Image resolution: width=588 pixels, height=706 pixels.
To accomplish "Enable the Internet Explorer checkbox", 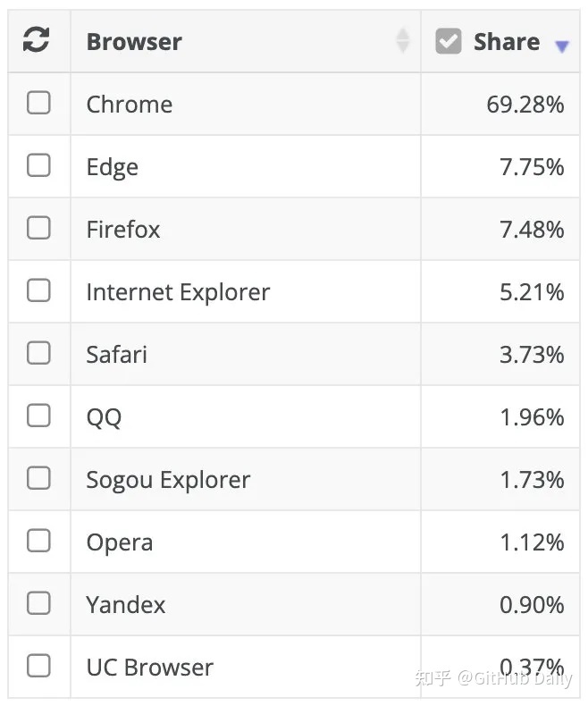I will 38,290.
